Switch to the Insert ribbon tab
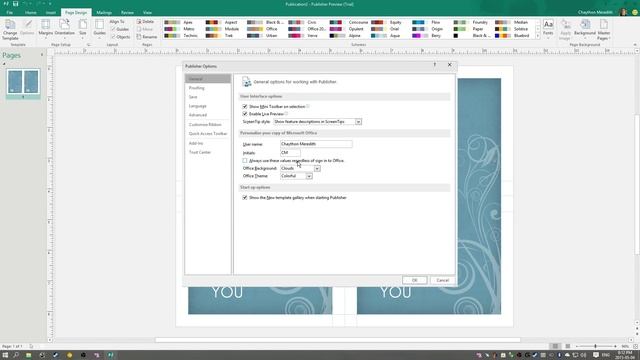 click(51, 13)
